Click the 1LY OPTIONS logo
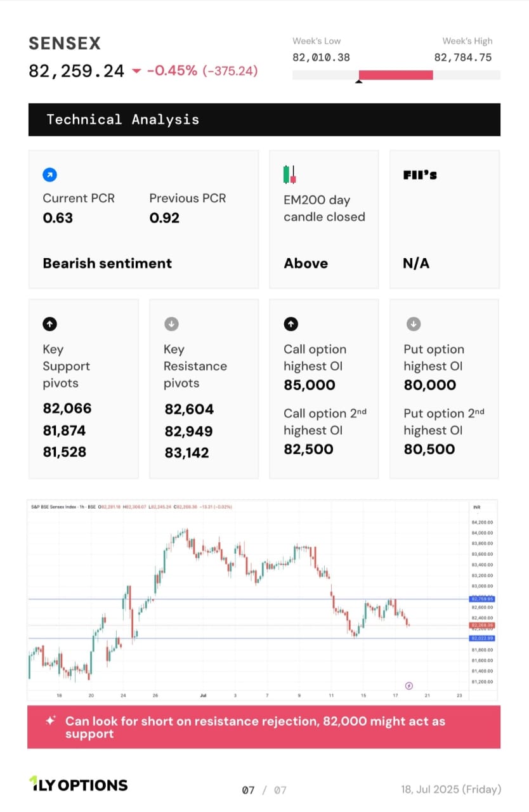 tap(79, 785)
